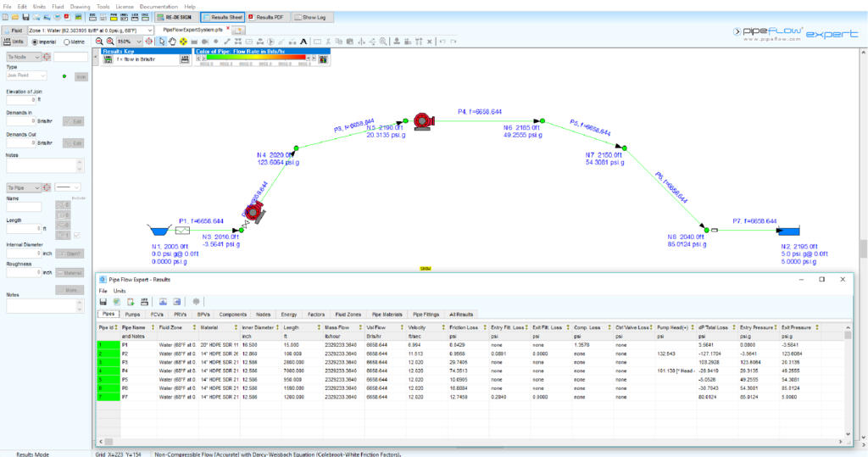Select row P4 in the pipes table
Image resolution: width=868 pixels, height=457 pixels.
[x=471, y=371]
